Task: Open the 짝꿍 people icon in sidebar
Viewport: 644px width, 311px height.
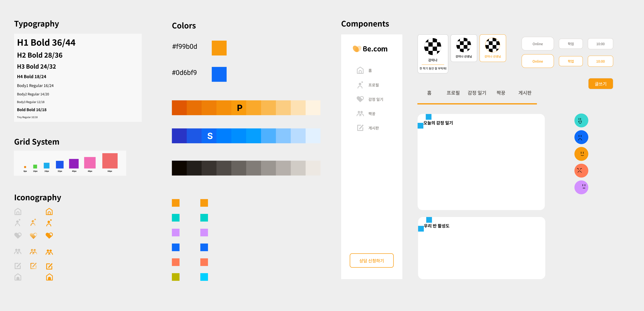Action: [x=360, y=113]
